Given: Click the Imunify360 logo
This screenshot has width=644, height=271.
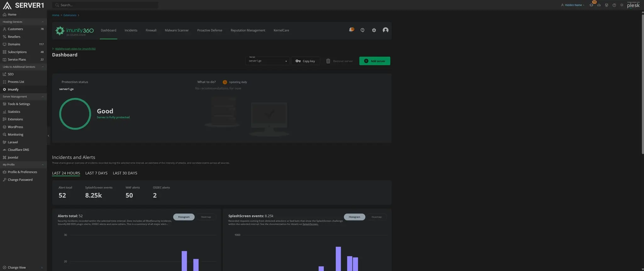Looking at the screenshot, I should (x=75, y=30).
